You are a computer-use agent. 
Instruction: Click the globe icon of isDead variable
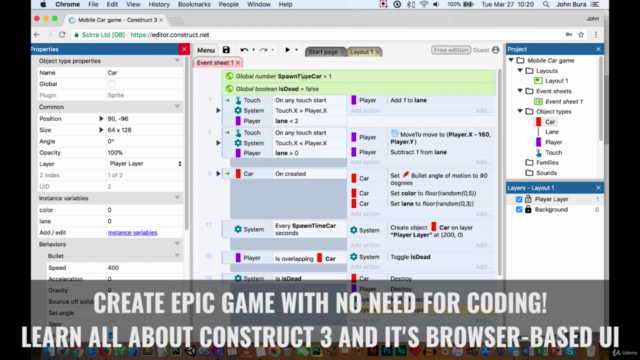click(x=229, y=89)
